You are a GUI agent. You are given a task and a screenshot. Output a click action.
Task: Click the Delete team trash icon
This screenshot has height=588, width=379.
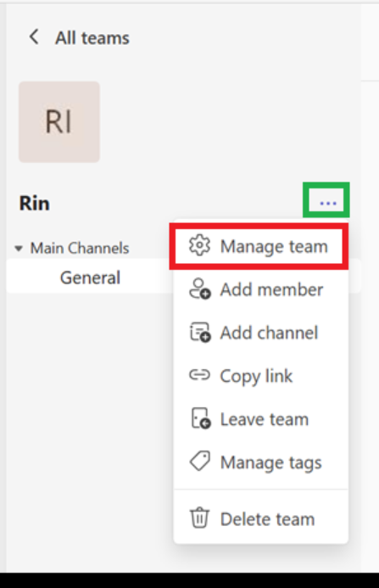point(199,518)
